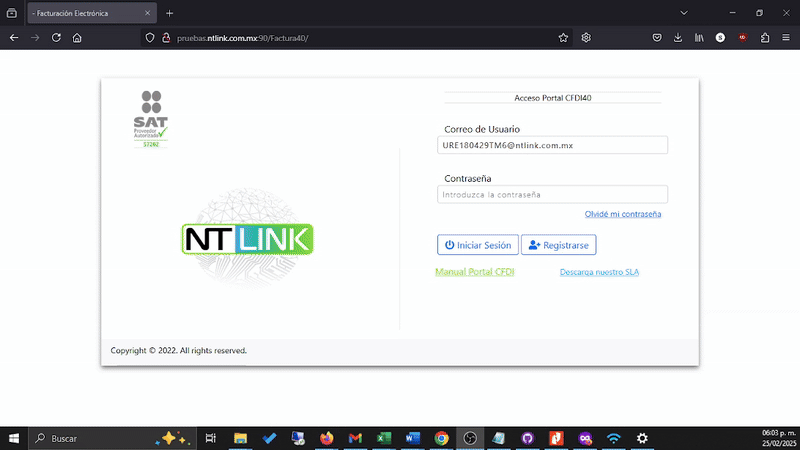
Task: Open the Windows Start menu
Action: point(14,438)
